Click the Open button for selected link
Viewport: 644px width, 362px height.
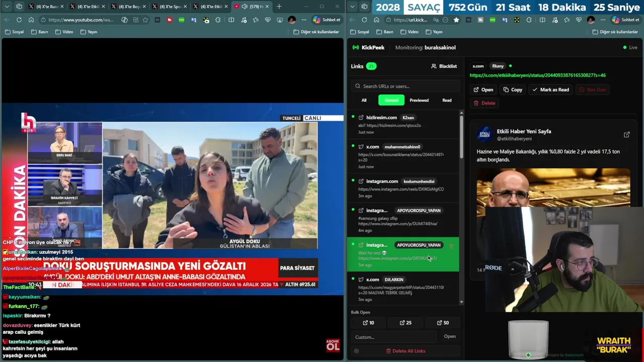pyautogui.click(x=483, y=89)
